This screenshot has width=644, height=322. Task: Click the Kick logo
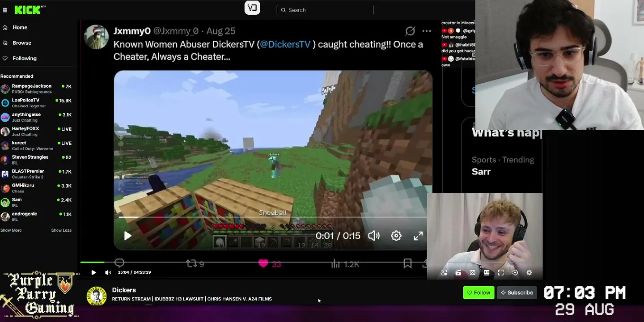pos(30,10)
